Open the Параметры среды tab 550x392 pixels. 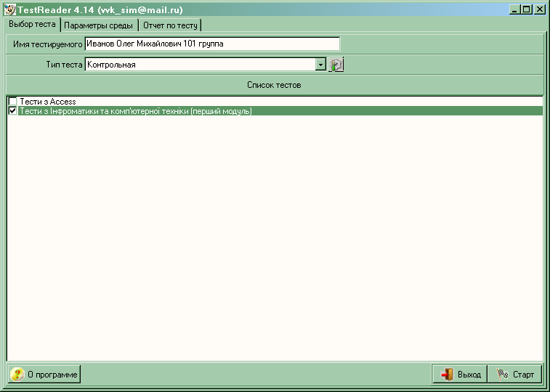click(x=99, y=25)
